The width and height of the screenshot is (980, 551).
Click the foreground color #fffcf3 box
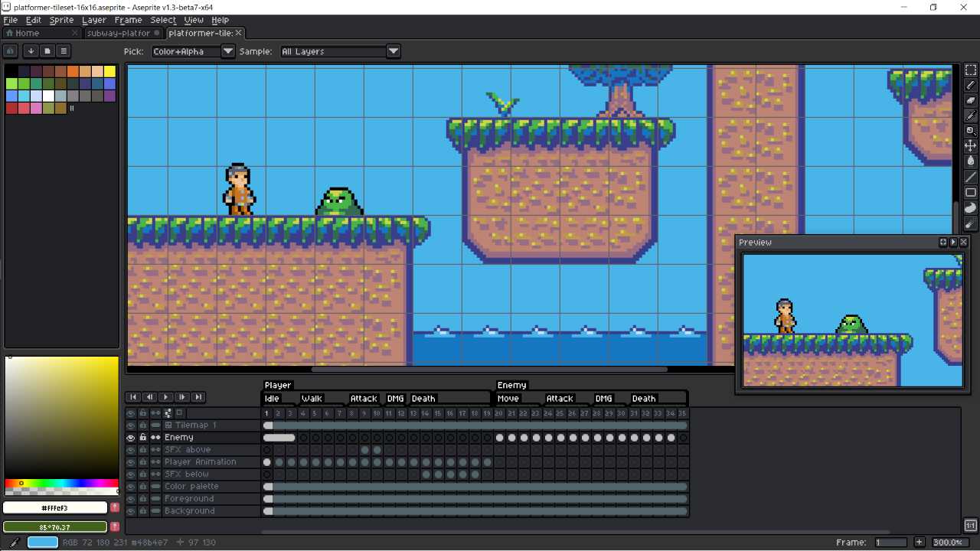point(55,507)
